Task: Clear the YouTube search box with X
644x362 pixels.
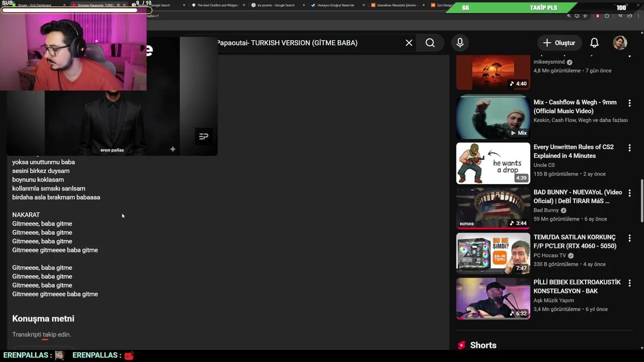Action: tap(409, 43)
